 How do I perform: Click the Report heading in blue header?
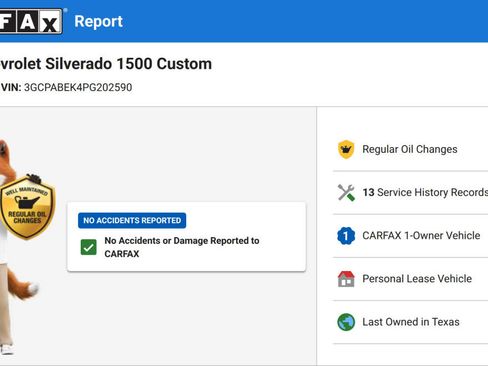tap(98, 21)
